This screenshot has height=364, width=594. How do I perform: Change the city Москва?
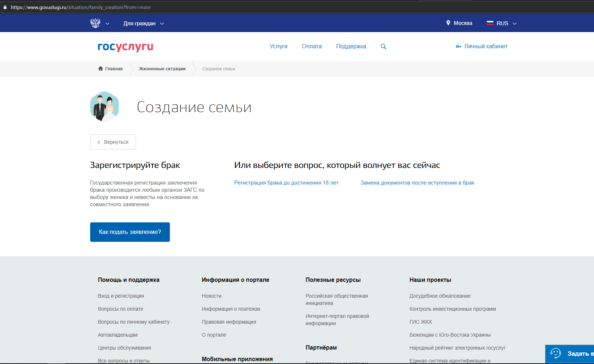pyautogui.click(x=463, y=23)
